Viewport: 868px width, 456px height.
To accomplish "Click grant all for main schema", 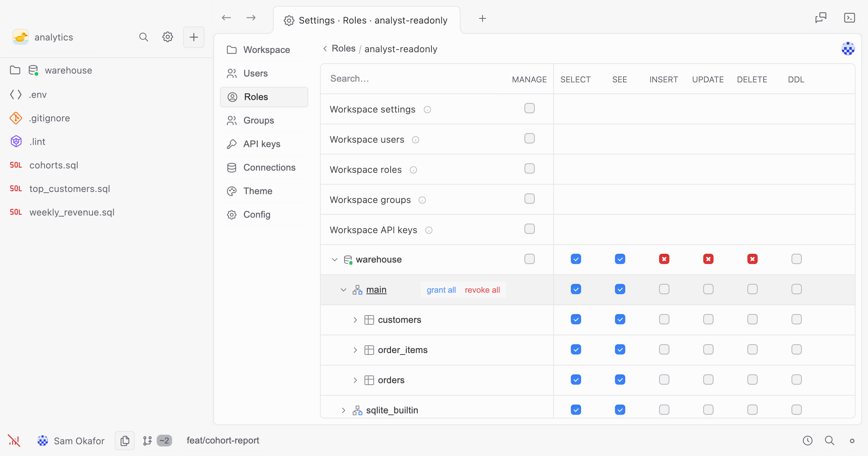I will 441,290.
